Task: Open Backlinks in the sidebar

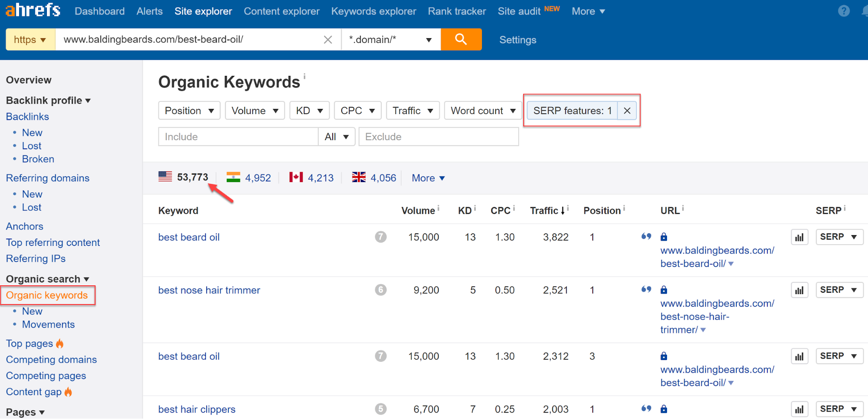Action: [27, 117]
